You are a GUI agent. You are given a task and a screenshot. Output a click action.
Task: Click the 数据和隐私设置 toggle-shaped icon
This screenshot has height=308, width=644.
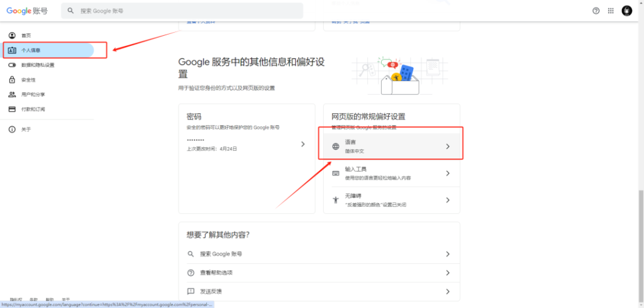click(12, 65)
